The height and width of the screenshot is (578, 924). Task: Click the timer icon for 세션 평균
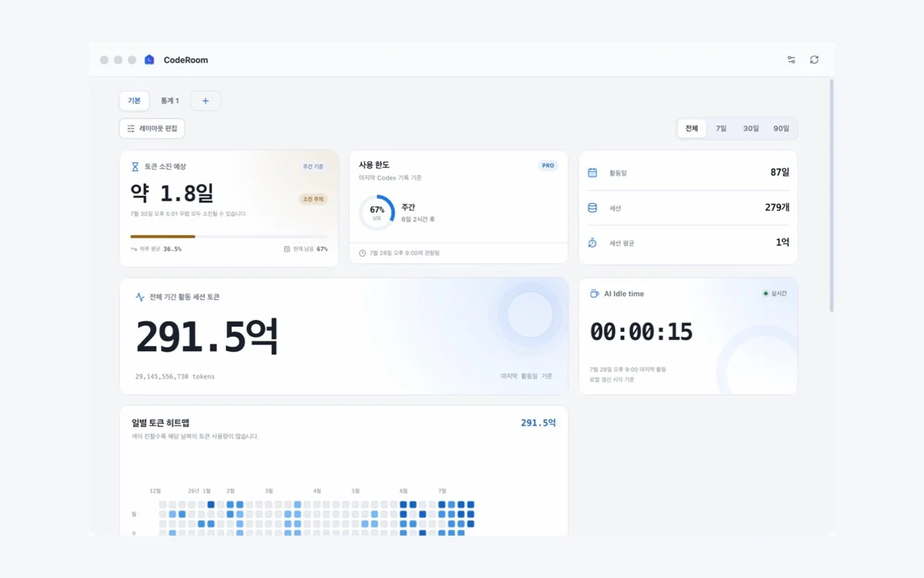tap(592, 243)
